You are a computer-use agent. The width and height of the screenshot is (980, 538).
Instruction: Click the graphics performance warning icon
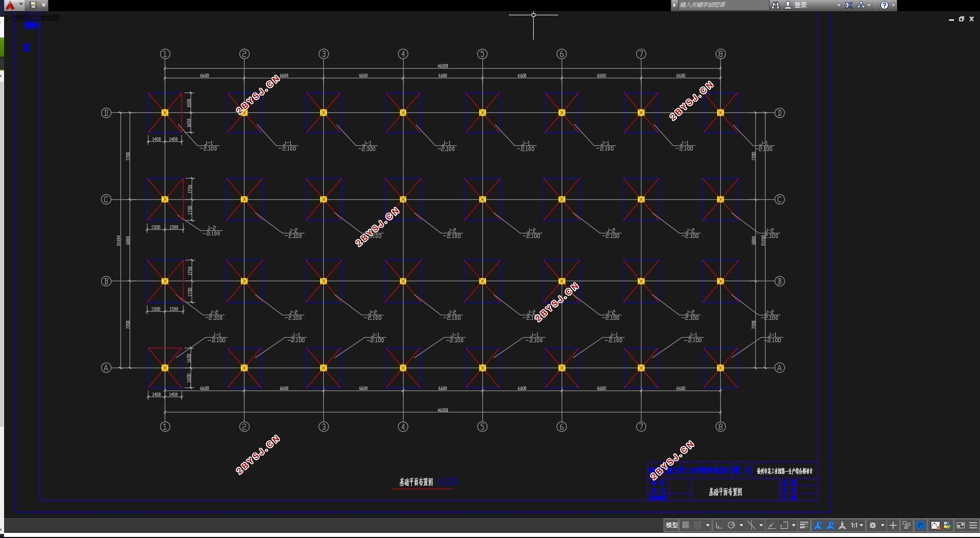point(935,525)
